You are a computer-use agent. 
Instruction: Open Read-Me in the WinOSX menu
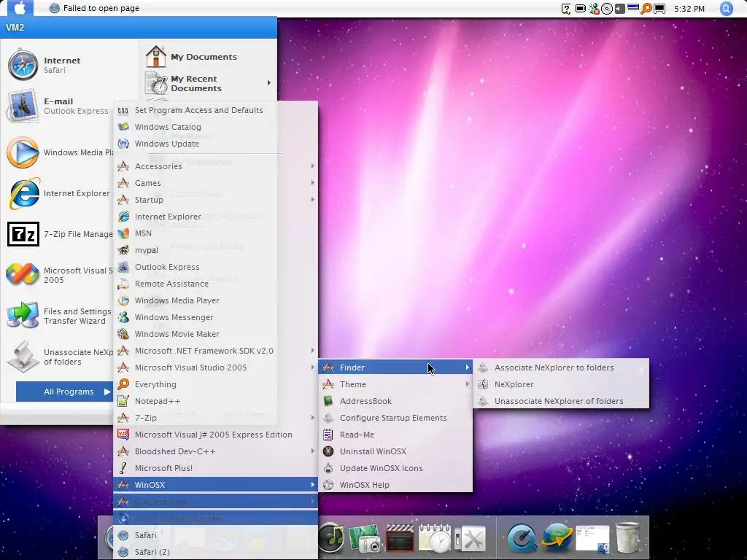click(395, 435)
